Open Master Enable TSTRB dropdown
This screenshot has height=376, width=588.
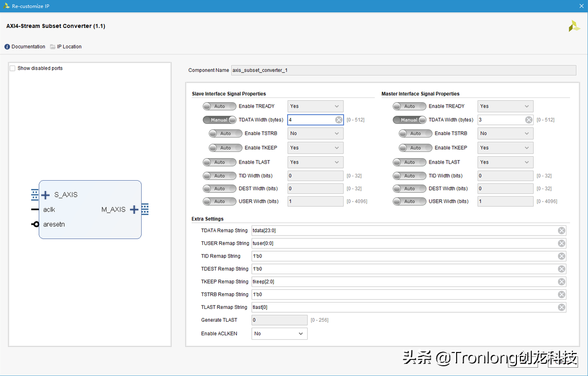point(506,134)
